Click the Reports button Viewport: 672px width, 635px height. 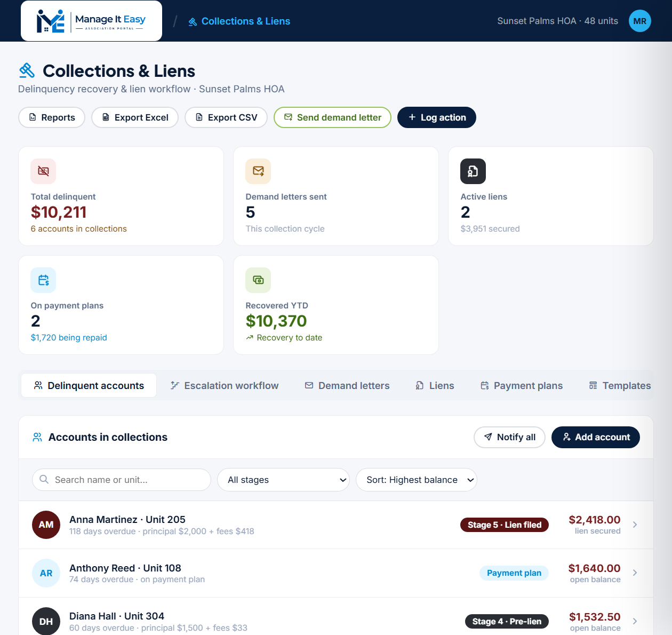point(52,117)
